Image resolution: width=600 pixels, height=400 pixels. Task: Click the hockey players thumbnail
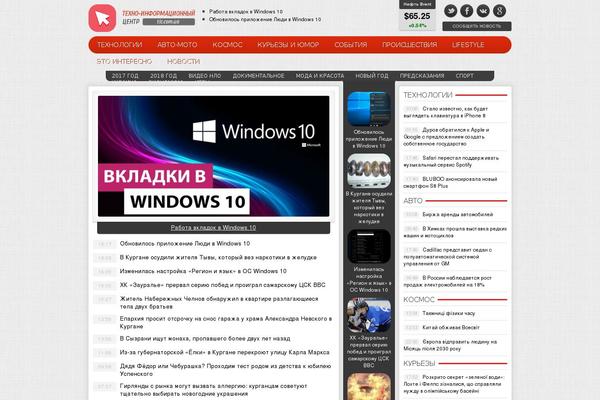(x=369, y=315)
